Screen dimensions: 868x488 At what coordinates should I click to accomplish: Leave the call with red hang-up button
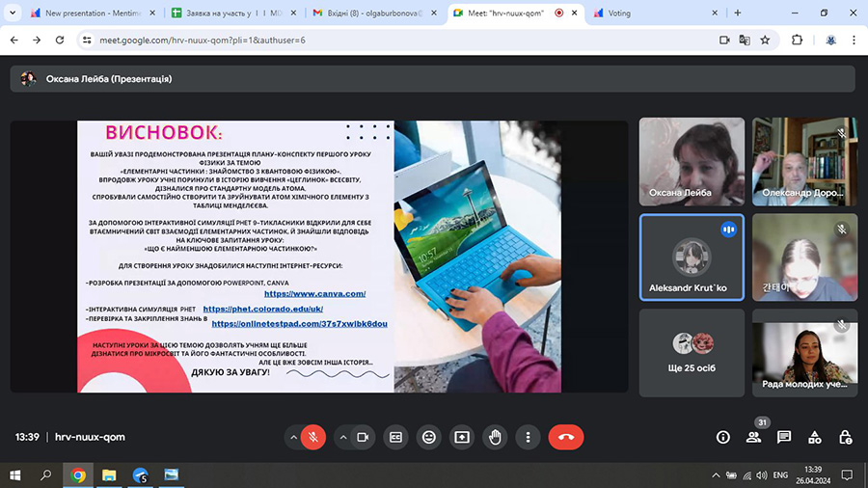click(x=566, y=437)
